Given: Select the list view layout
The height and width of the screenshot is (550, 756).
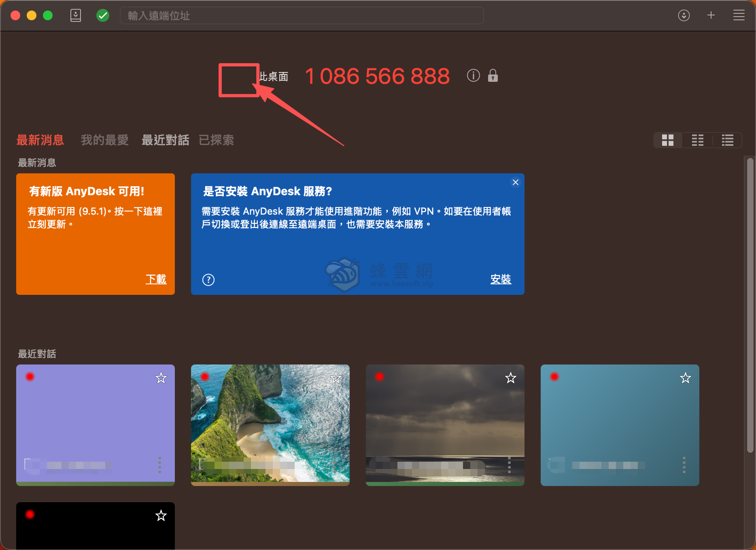Looking at the screenshot, I should point(727,140).
